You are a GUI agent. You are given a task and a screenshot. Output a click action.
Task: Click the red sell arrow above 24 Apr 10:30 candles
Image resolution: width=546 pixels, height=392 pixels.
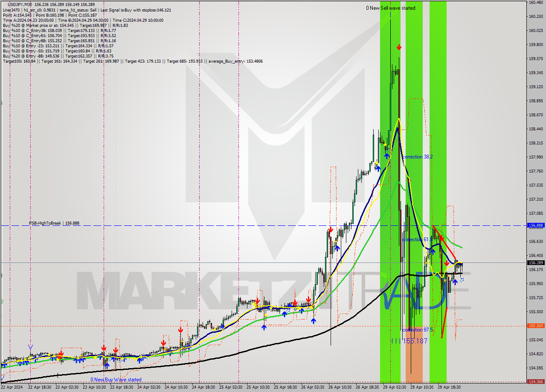coord(181,330)
